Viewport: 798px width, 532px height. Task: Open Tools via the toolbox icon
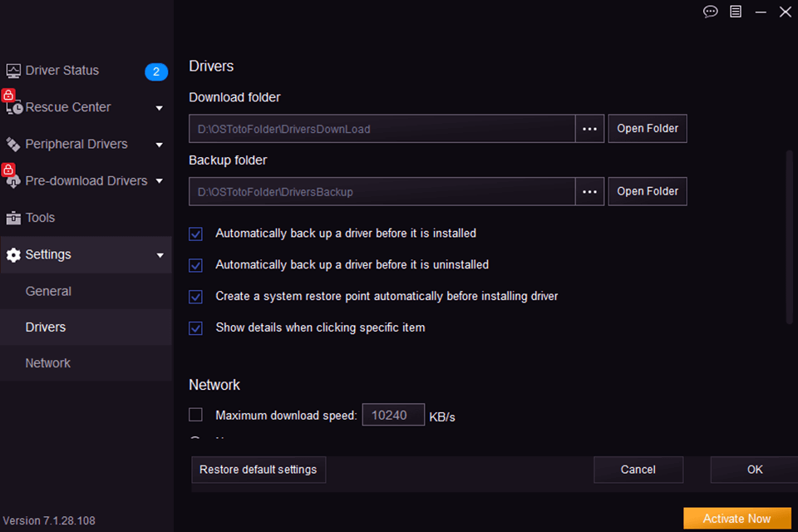(x=13, y=217)
